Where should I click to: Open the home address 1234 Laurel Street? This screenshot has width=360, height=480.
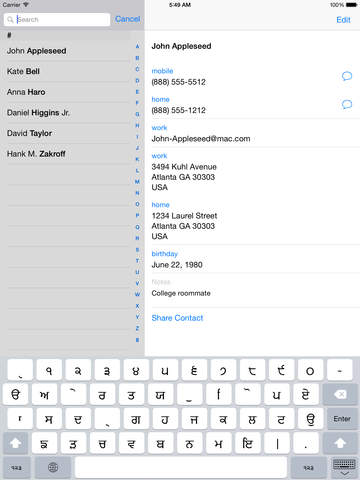pos(184,226)
